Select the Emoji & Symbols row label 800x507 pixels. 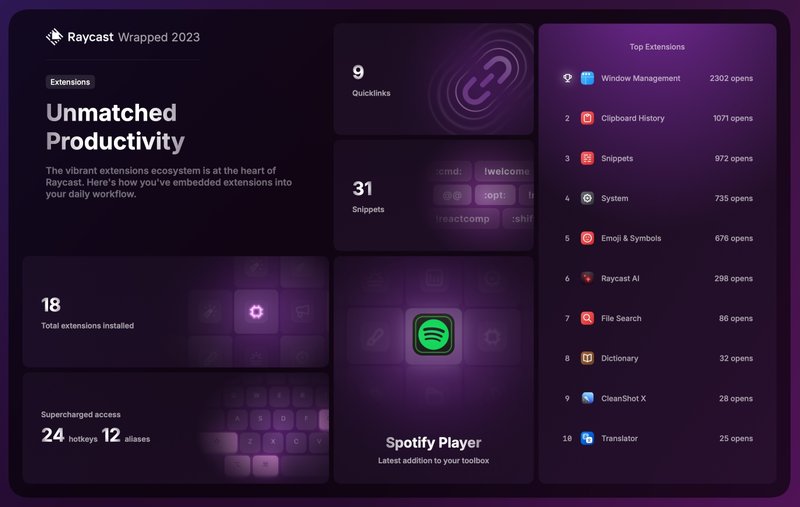[x=631, y=238]
